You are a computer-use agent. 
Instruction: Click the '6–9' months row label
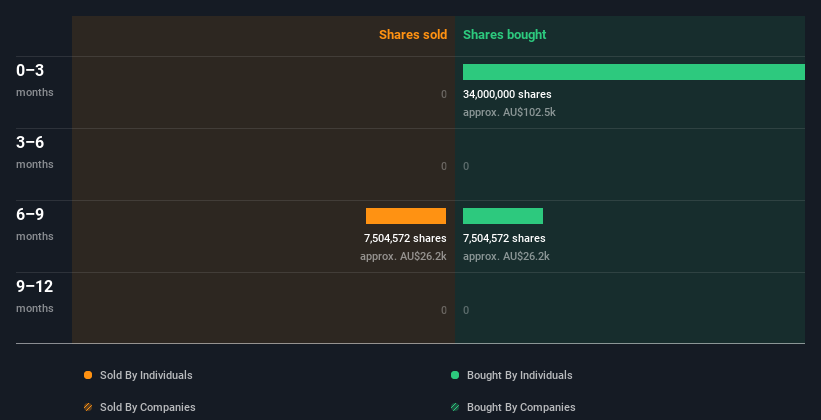[x=30, y=214]
